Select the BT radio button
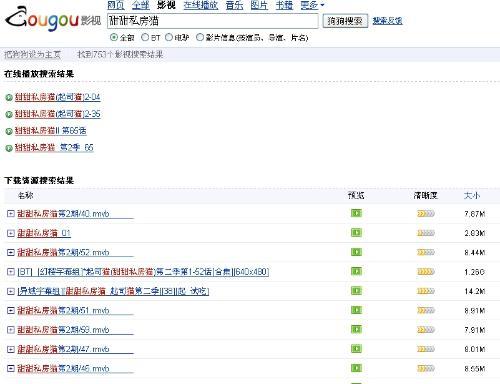Screen dimensions: 500x384 click(145, 37)
